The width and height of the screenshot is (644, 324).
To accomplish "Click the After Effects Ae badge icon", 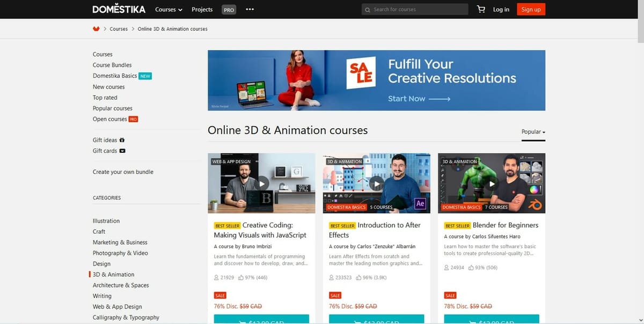I will [x=420, y=204].
